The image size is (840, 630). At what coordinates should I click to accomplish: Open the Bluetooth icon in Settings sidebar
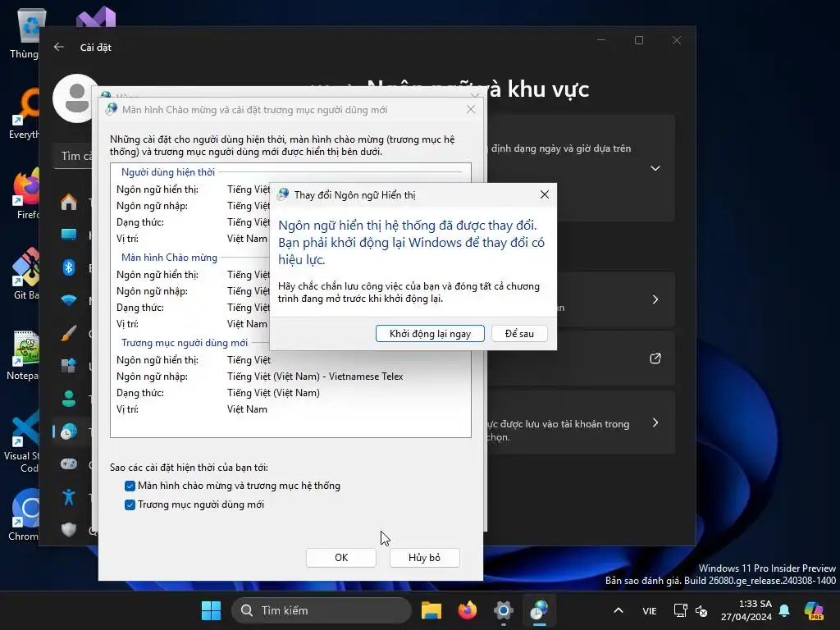point(69,267)
